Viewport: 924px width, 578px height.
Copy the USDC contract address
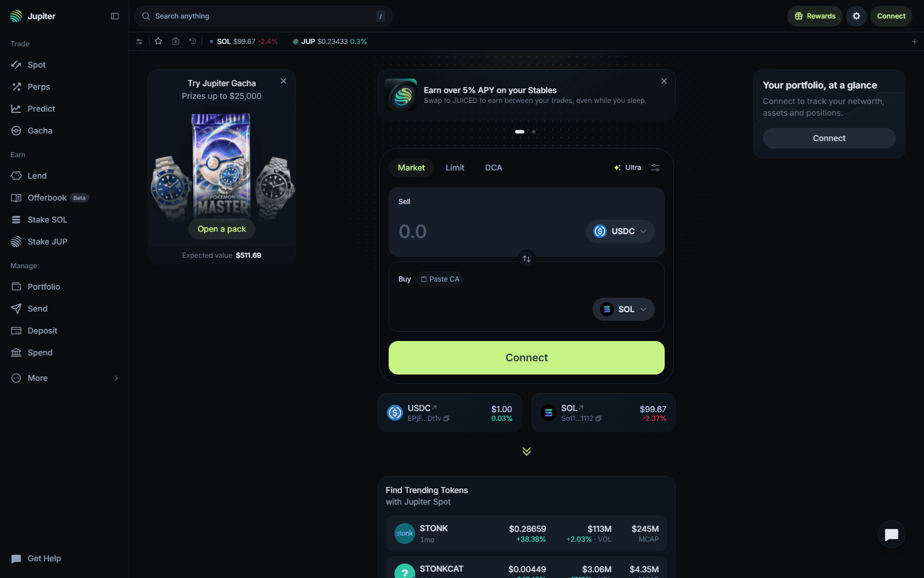[x=446, y=418]
